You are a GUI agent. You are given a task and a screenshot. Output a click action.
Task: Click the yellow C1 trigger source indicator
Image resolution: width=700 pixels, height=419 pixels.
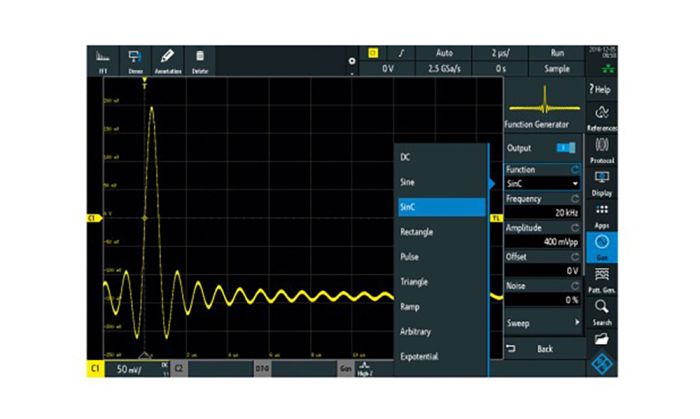pos(373,53)
